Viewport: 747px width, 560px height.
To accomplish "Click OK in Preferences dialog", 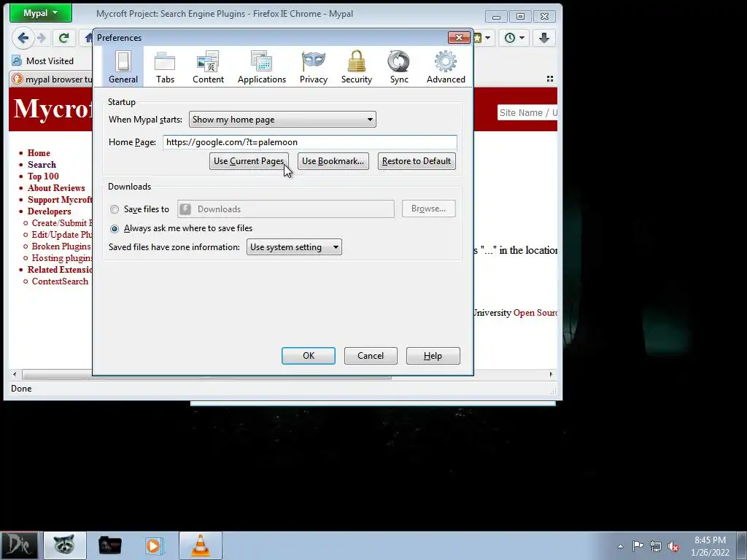I will click(x=309, y=356).
